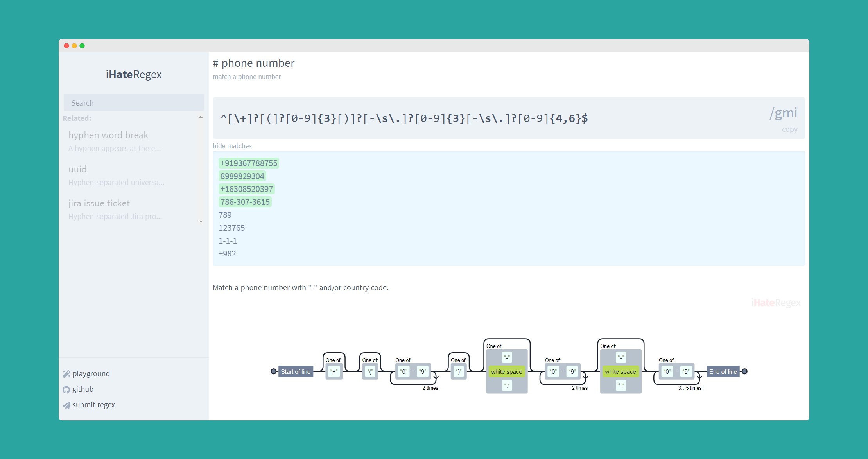868x459 pixels.
Task: Click the regex expression text field
Action: pos(404,118)
